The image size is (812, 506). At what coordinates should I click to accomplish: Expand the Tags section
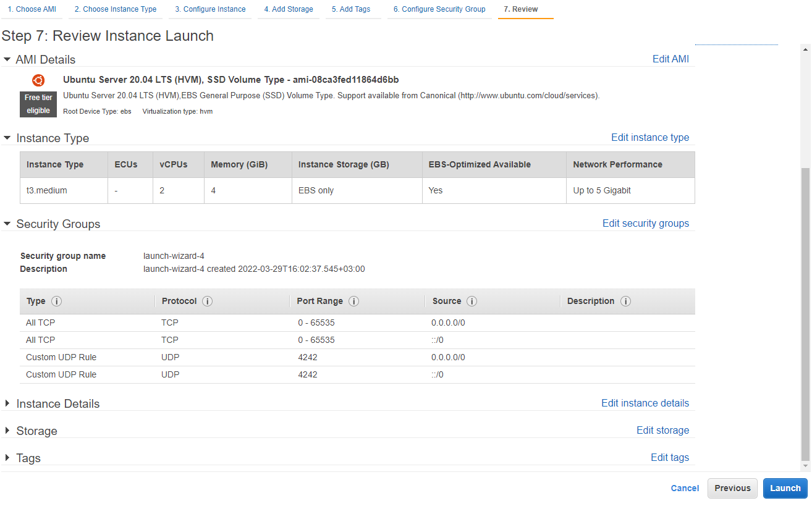point(7,458)
